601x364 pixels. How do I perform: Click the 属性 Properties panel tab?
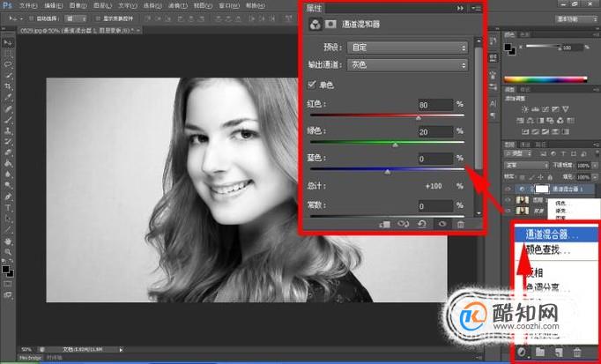pos(315,8)
